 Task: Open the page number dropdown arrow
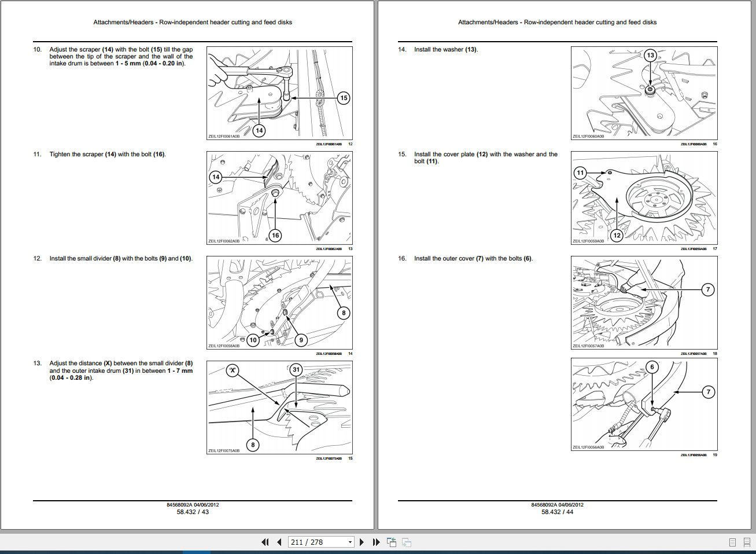[350, 542]
